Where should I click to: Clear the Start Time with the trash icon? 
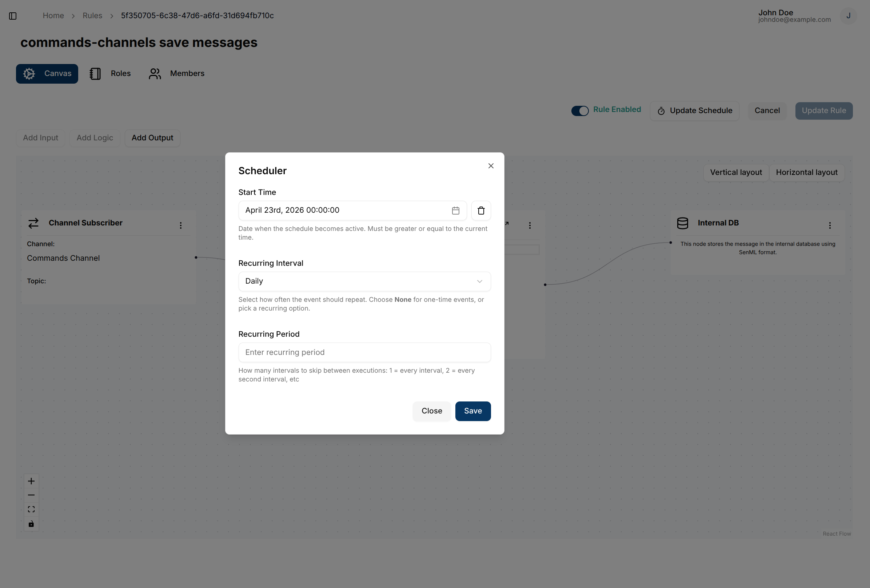point(481,210)
